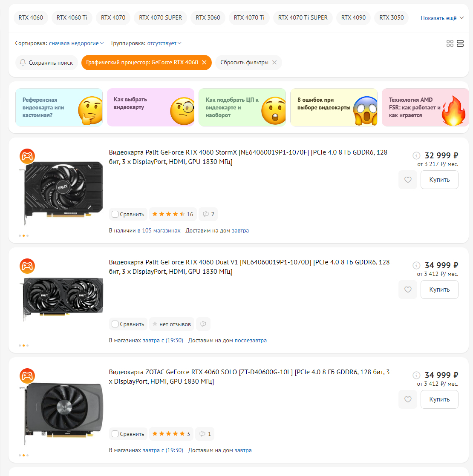Click info icon beside 34 999 ZOTAC price
473x476 pixels.
(x=416, y=376)
